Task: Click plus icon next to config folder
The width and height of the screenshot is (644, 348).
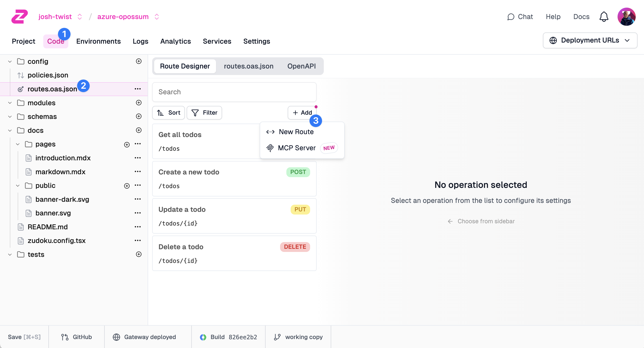Action: point(138,61)
